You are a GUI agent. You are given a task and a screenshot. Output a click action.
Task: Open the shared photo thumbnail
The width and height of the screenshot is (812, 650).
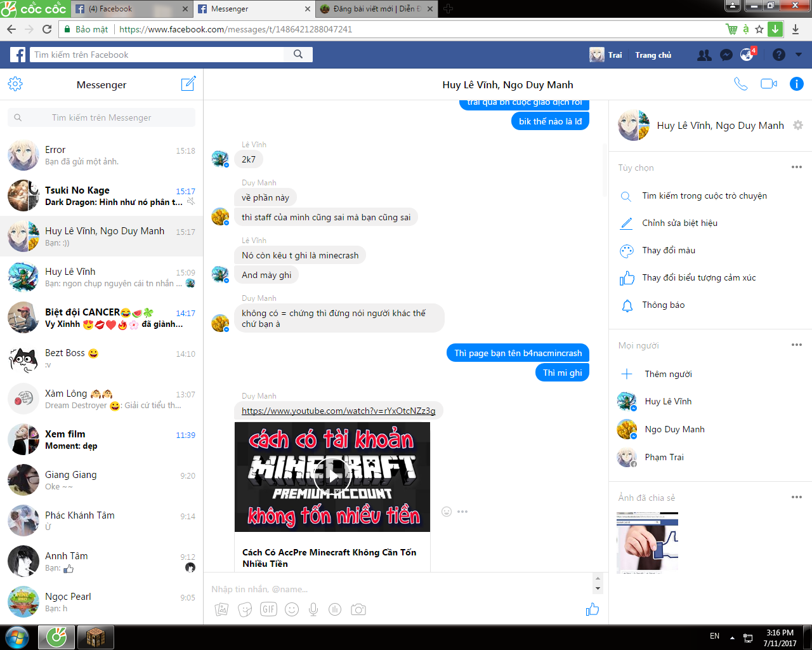coord(647,542)
